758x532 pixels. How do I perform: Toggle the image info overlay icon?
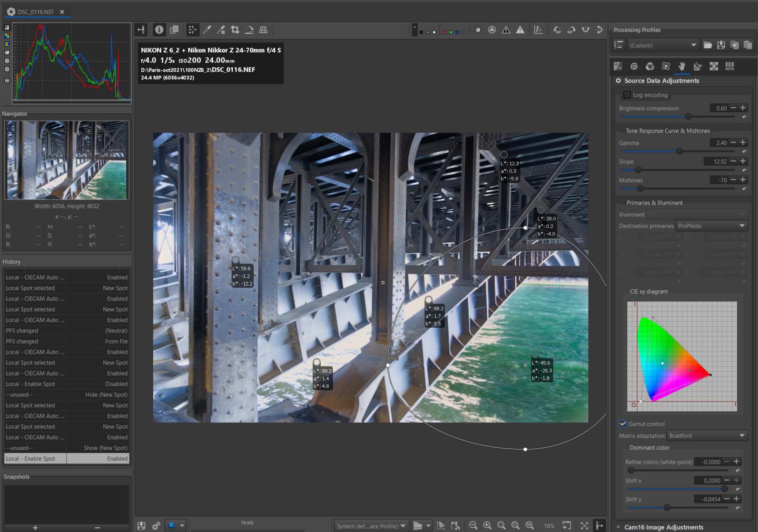point(159,30)
